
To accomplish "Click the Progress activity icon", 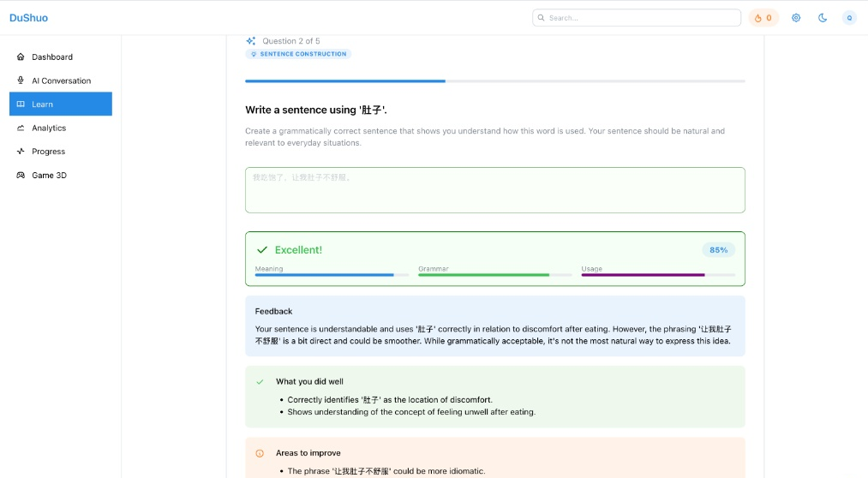I will point(21,152).
